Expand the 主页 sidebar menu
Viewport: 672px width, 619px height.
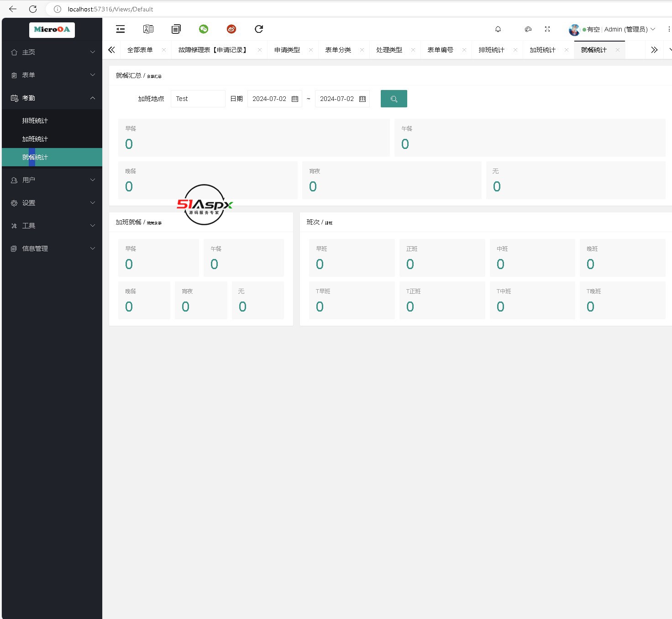pyautogui.click(x=52, y=52)
